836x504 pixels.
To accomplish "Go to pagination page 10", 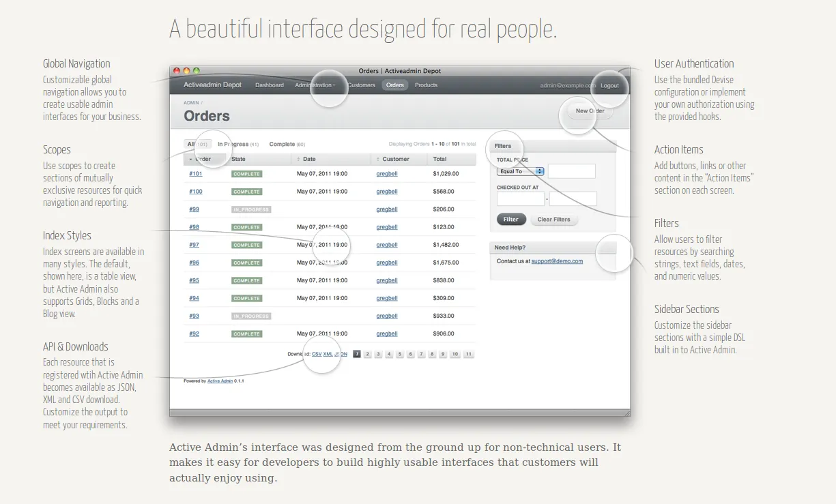I will [455, 354].
